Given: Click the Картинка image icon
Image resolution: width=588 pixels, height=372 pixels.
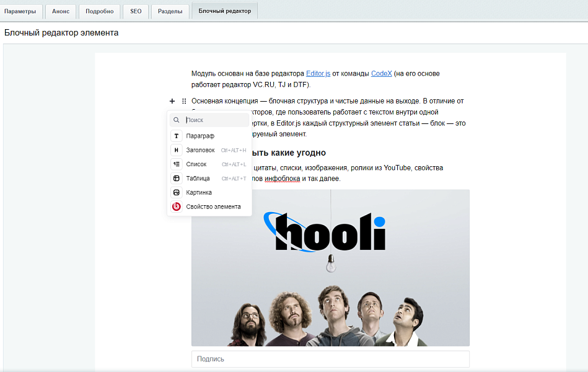Looking at the screenshot, I should coord(177,193).
